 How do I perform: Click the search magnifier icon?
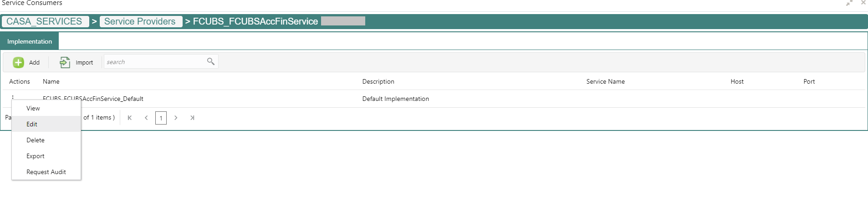pos(210,61)
